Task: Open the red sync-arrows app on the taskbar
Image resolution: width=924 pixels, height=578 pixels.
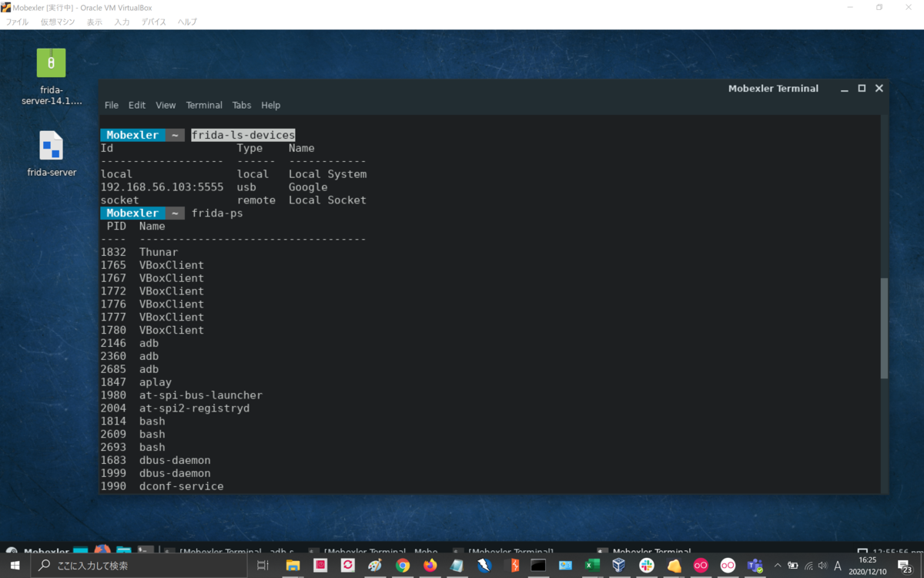Action: tap(347, 566)
